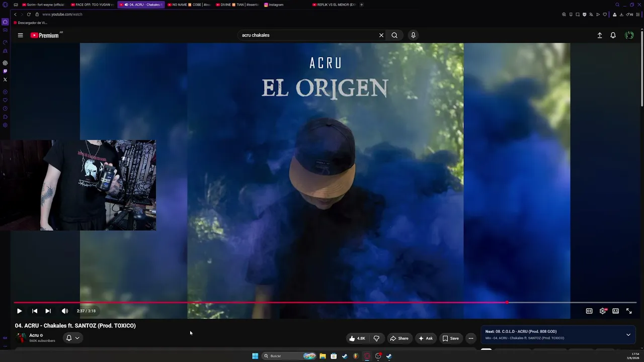The image size is (644, 362).
Task: Start voice search with the microphone icon
Action: click(x=413, y=35)
